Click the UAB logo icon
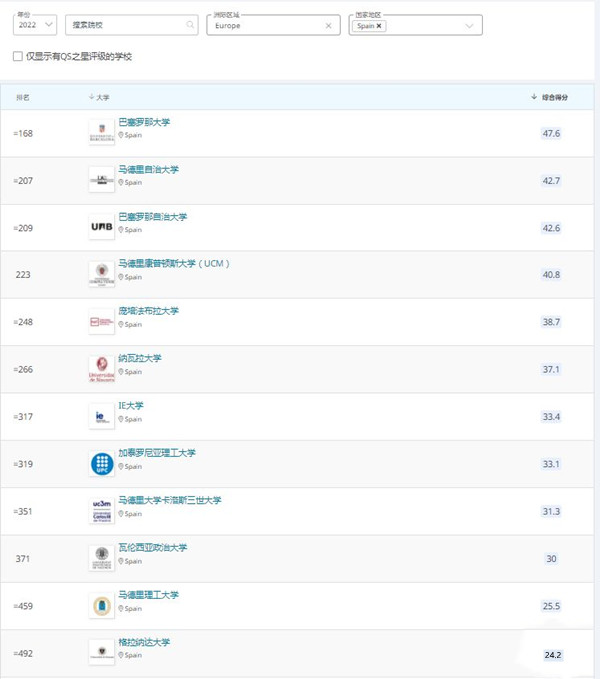This screenshot has width=600, height=679. click(x=102, y=227)
